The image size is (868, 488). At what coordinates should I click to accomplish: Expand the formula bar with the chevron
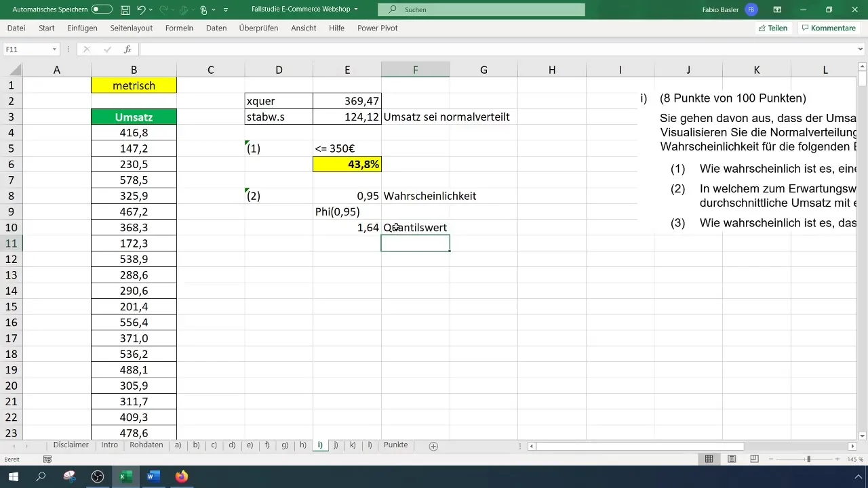pos(861,49)
